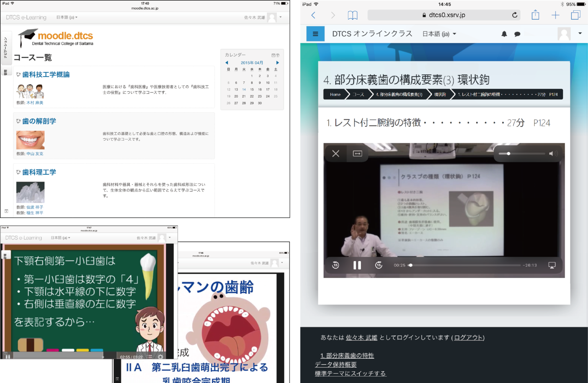
Task: Select the 環状鈎 breadcrumb item
Action: click(x=440, y=95)
